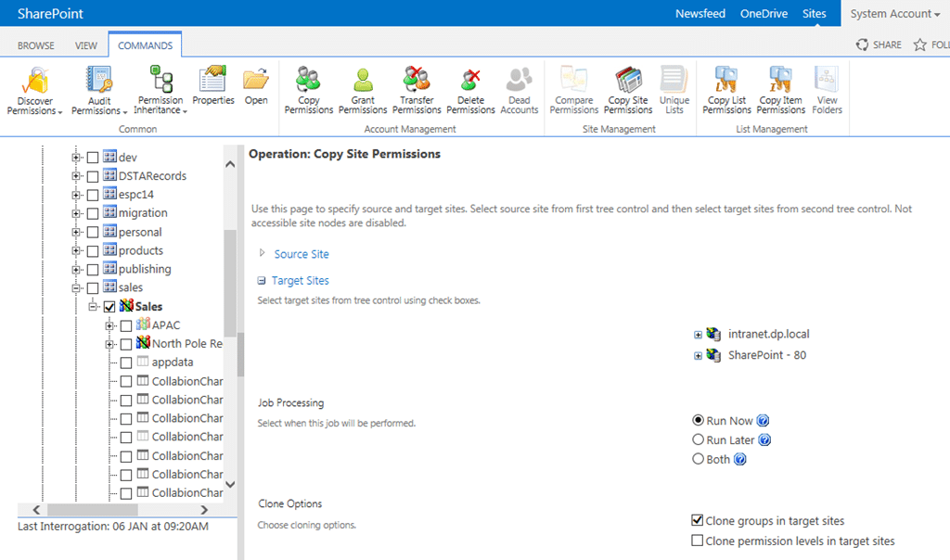Screen dimensions: 950x560
Task: Expand the dev tree node
Action: (76, 158)
